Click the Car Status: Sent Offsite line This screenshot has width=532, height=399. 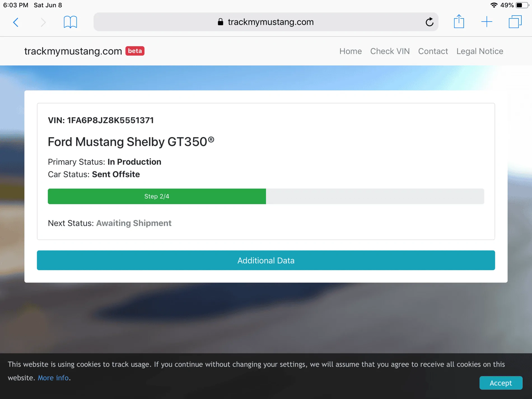click(94, 174)
